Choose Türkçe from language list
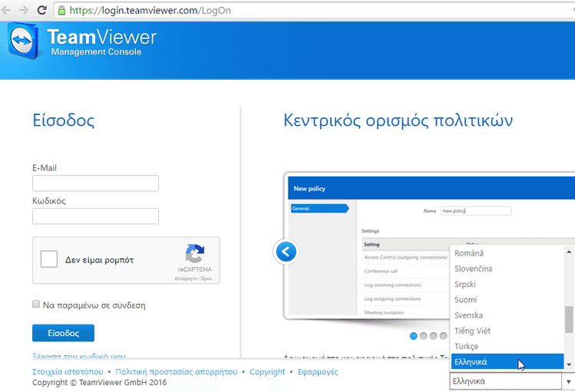The image size is (575, 392). [x=507, y=346]
